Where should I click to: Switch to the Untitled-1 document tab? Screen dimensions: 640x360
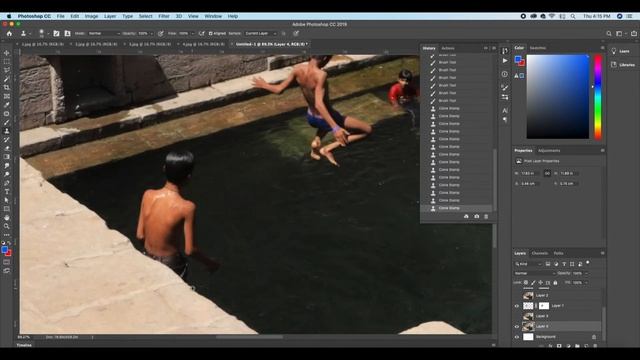[x=271, y=44]
